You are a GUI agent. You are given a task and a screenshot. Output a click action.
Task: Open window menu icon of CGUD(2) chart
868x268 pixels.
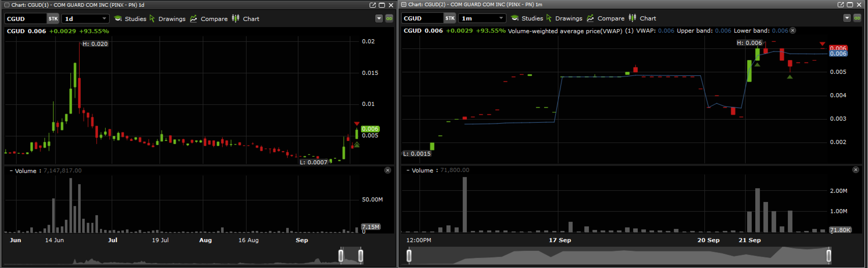coord(404,5)
